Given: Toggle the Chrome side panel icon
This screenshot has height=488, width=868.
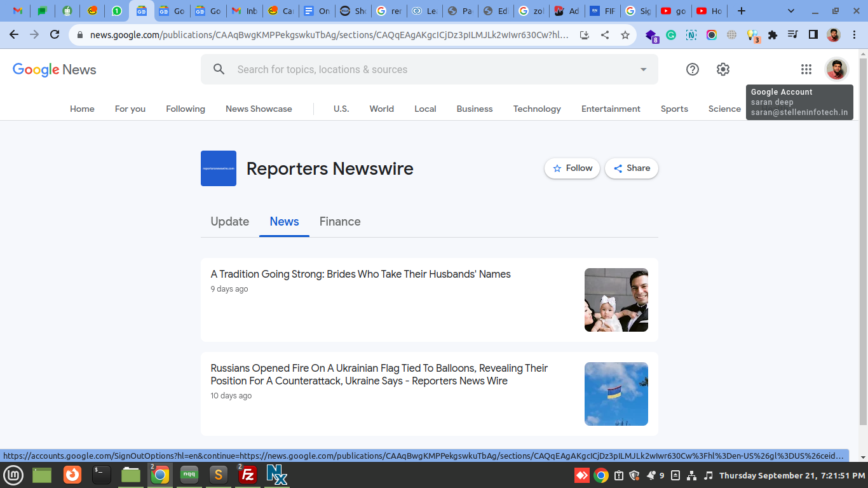Looking at the screenshot, I should pyautogui.click(x=813, y=35).
